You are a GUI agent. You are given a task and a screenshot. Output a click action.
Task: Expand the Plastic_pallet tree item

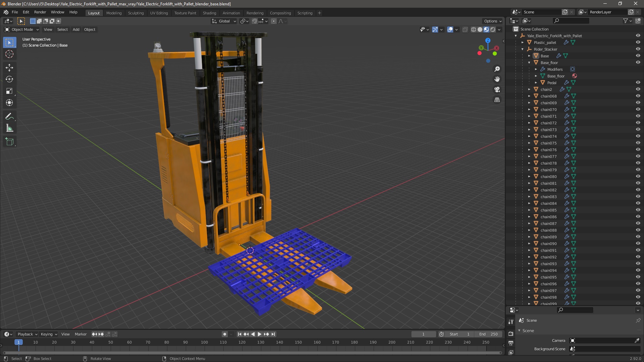coord(523,43)
